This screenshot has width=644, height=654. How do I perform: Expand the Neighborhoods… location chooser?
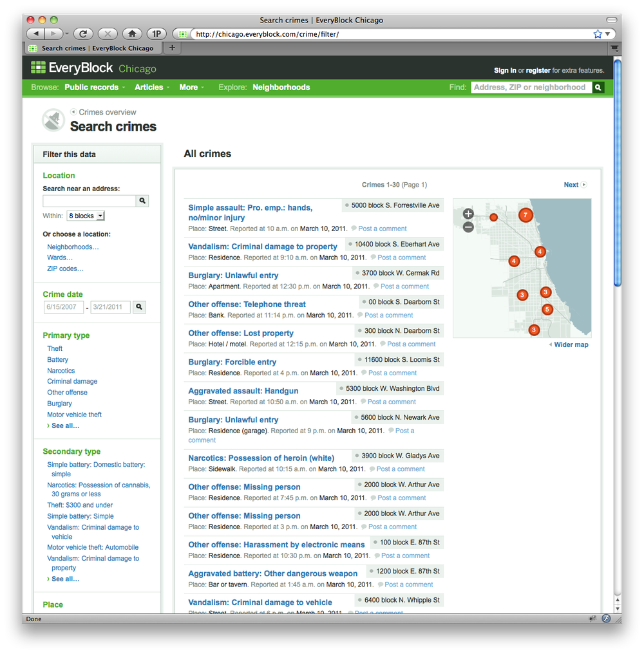[73, 247]
